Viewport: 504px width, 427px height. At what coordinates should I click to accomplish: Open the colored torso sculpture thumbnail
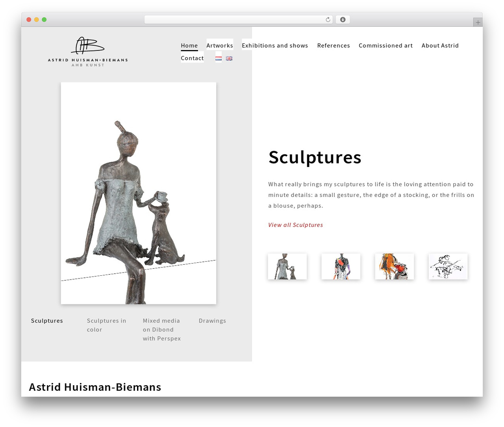(x=341, y=267)
